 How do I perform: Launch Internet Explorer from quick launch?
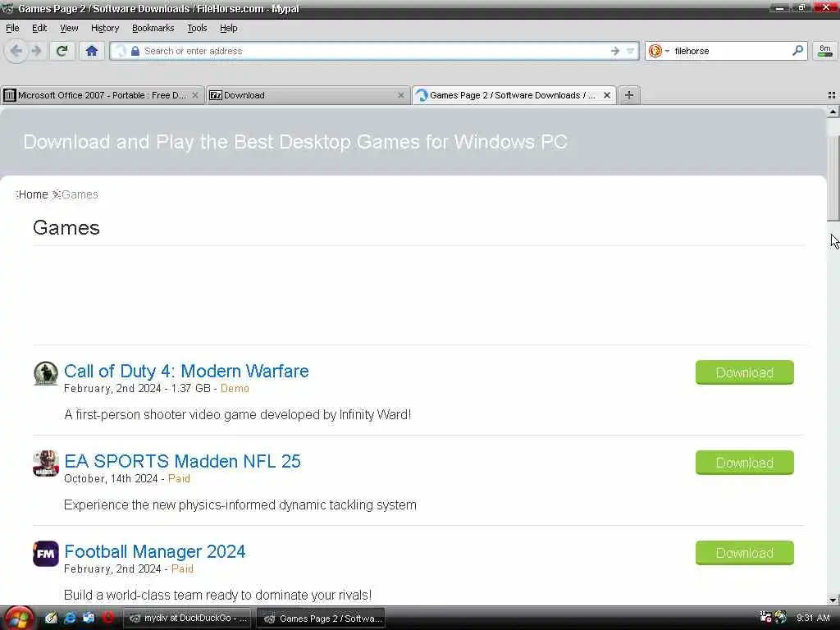click(70, 619)
